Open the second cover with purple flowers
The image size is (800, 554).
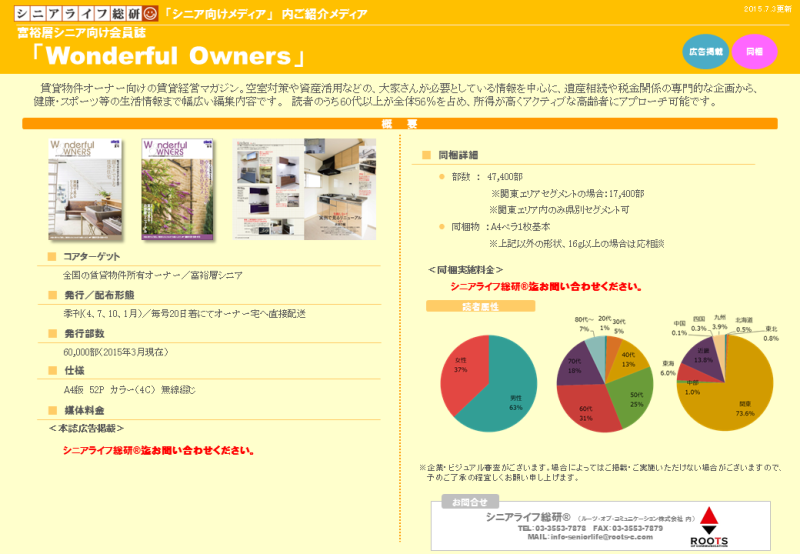pos(178,189)
